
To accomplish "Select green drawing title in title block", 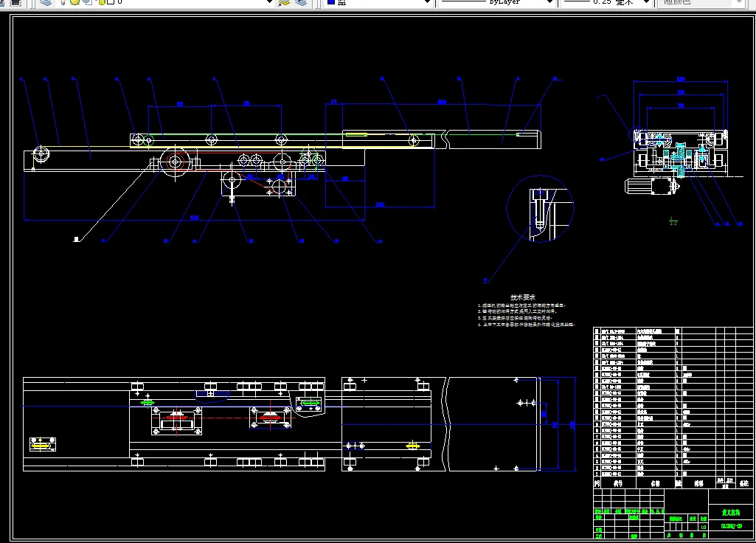I will pyautogui.click(x=731, y=513).
